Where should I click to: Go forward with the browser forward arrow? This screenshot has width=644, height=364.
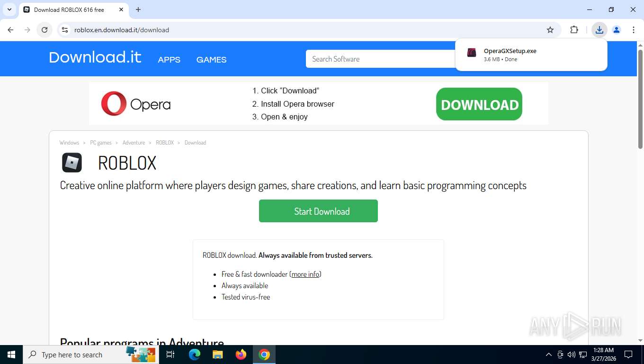point(27,30)
